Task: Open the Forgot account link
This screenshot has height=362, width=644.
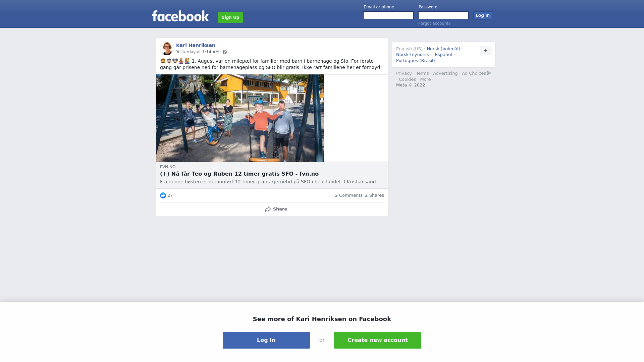Action: click(434, 23)
